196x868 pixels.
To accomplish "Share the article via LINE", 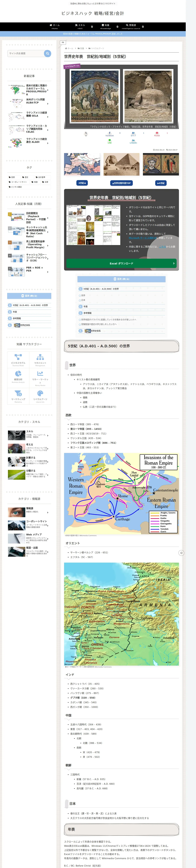I will click(109, 141).
